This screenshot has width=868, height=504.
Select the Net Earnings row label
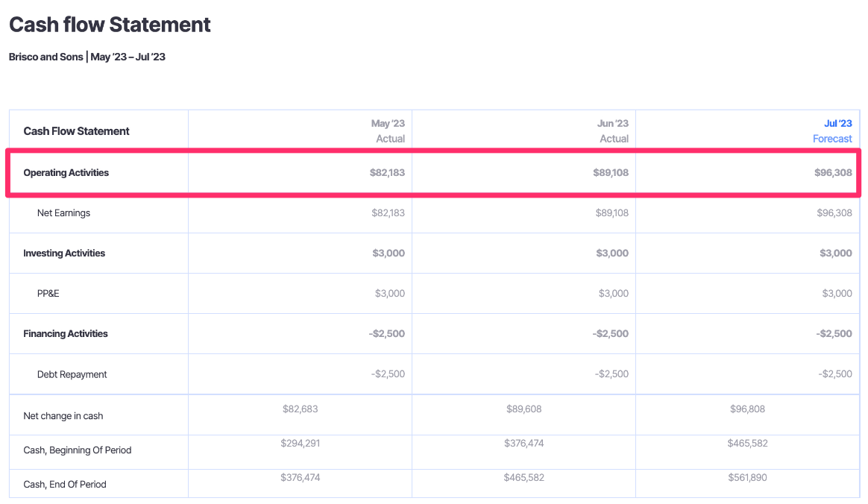point(63,212)
